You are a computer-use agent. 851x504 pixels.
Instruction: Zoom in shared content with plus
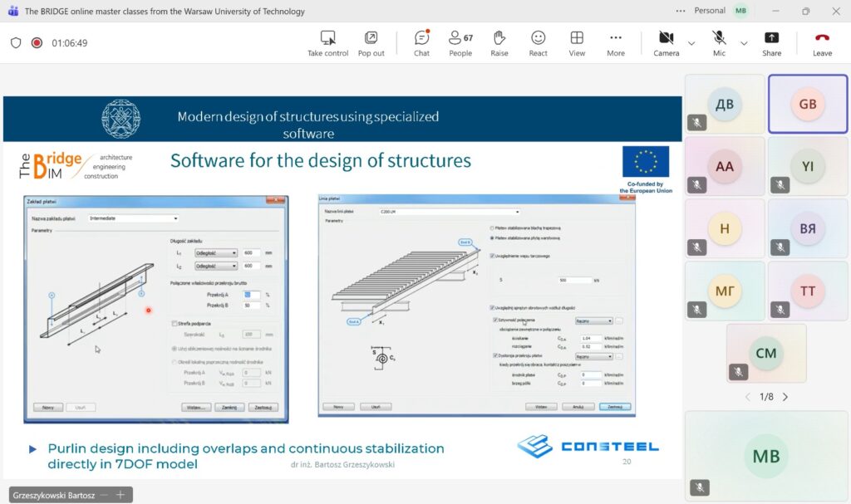pyautogui.click(x=121, y=495)
